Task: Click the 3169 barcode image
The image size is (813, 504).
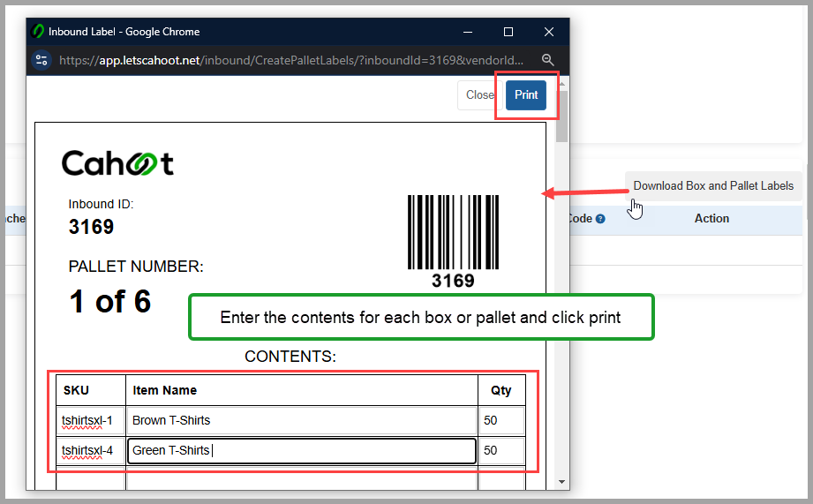Action: (453, 232)
